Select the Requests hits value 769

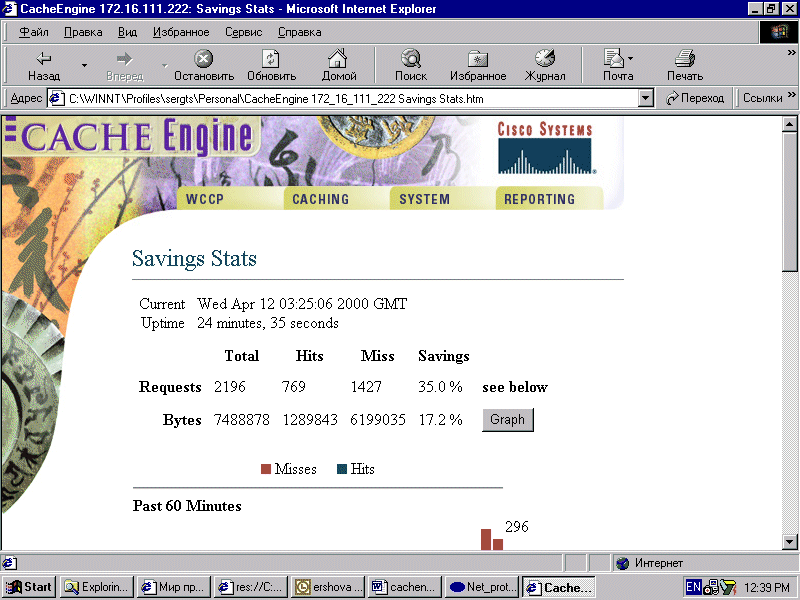(293, 387)
